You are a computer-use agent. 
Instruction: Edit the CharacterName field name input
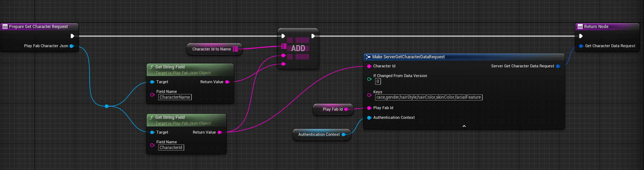(x=175, y=97)
